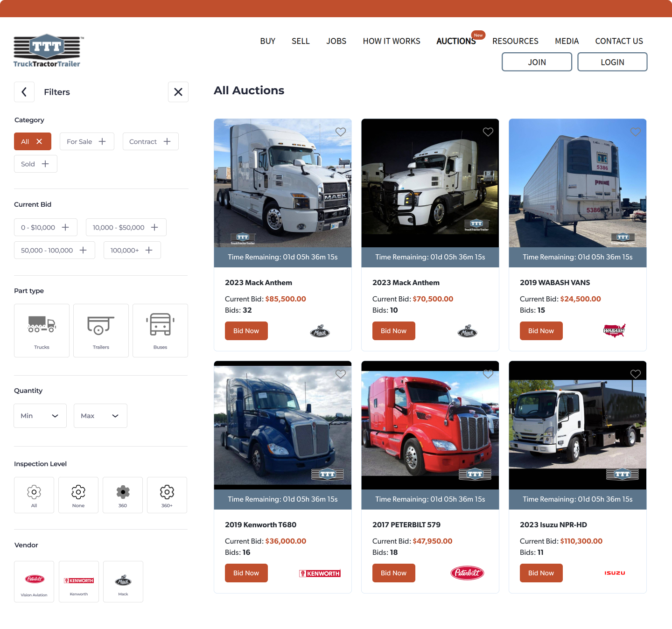Viewport: 672px width, 629px height.
Task: Open the 2019 WABASH VANS trailer photo
Action: coord(578,183)
